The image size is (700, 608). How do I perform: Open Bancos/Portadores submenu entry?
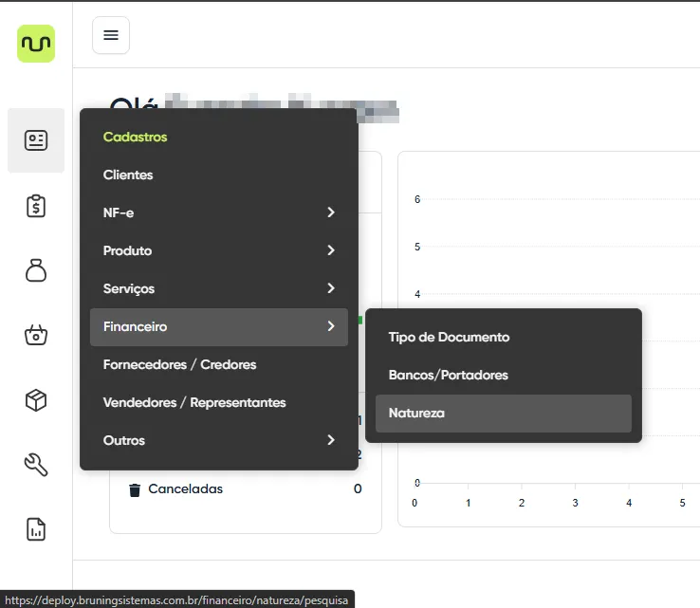coord(448,375)
